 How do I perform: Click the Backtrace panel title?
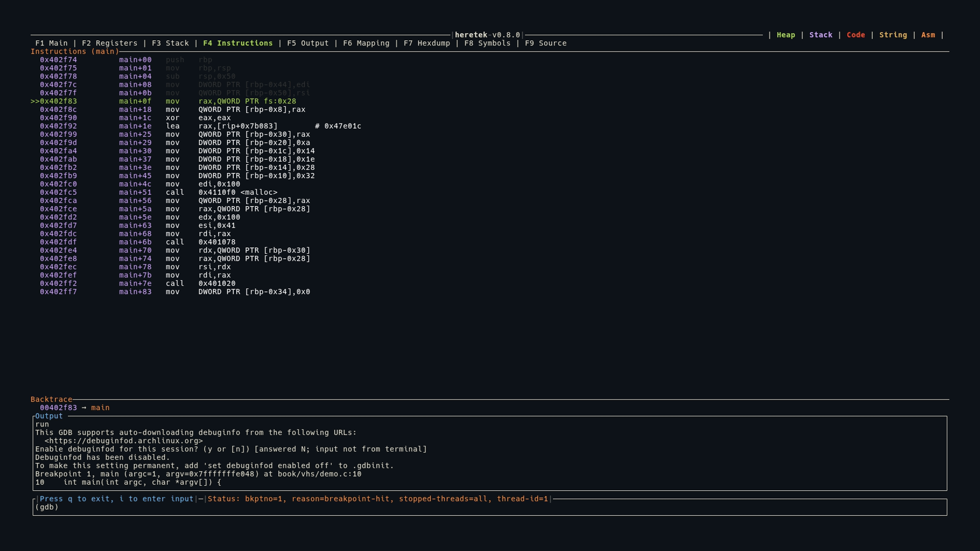click(51, 399)
